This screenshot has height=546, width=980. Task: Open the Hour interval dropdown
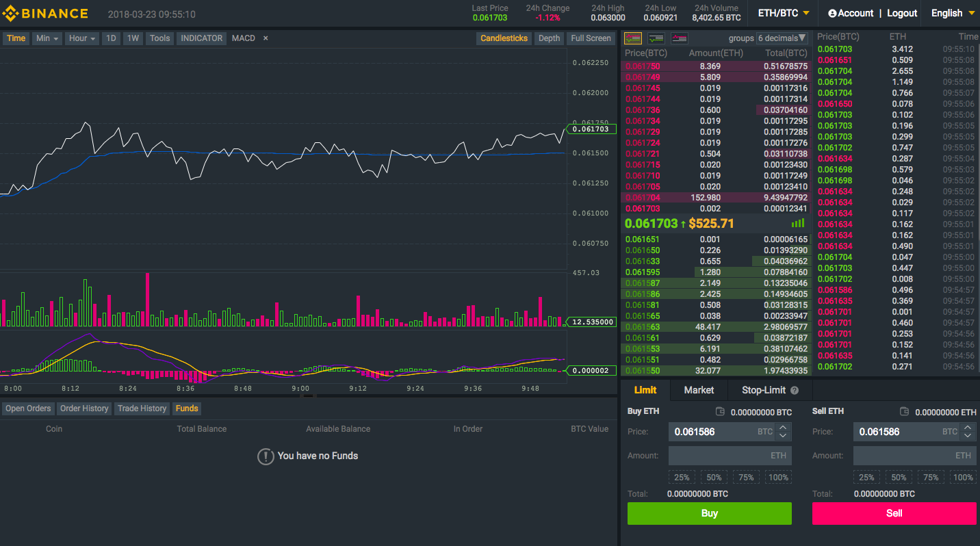82,38
